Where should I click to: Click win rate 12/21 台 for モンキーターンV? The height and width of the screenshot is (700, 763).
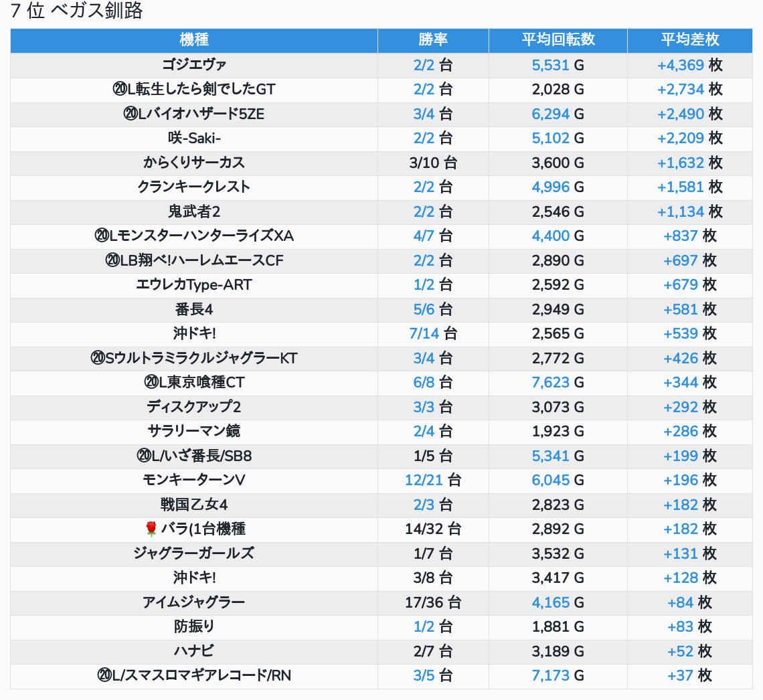tap(433, 480)
